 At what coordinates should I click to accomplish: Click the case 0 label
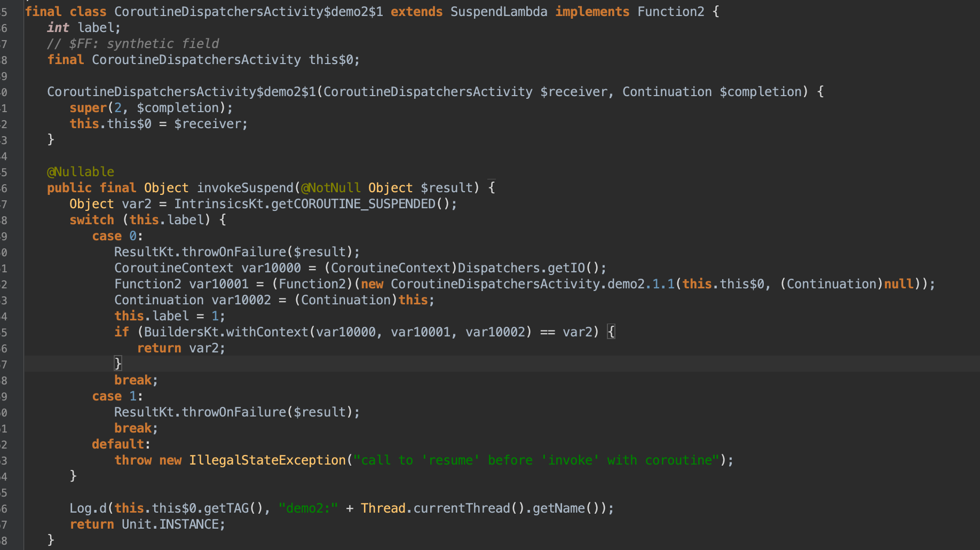click(x=117, y=236)
